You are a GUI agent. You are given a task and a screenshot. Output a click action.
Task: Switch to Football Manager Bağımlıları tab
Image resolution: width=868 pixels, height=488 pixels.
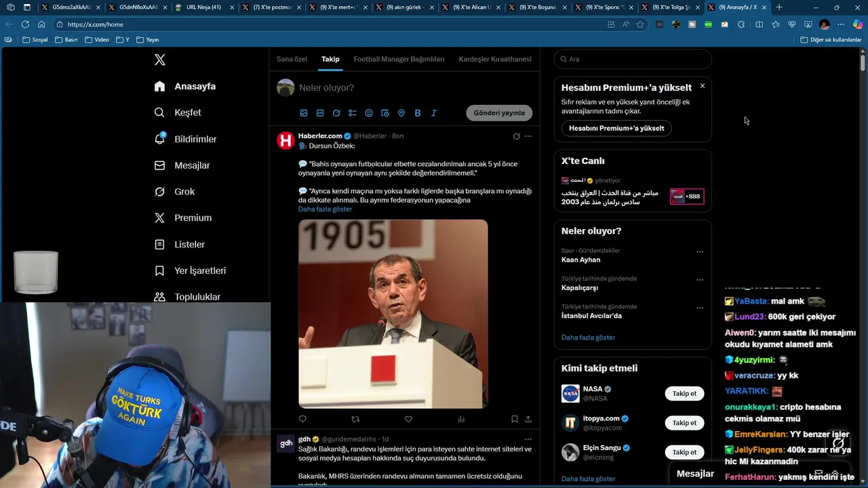(399, 59)
